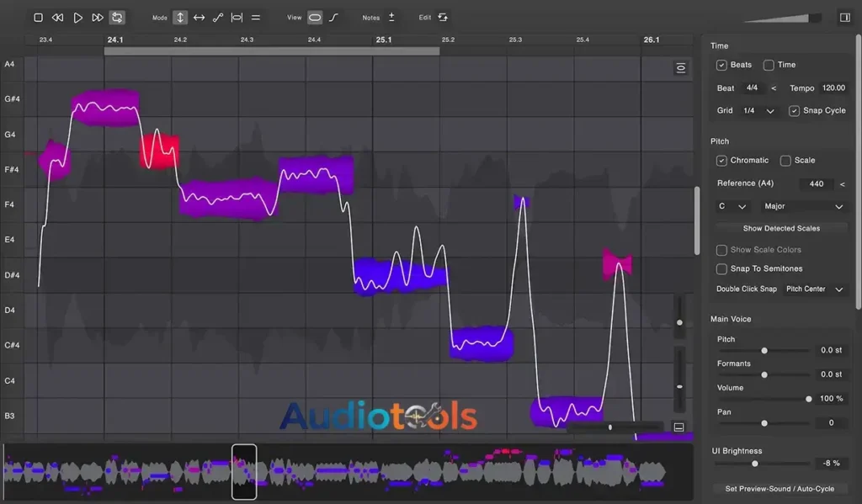Toggle the right sidebar panel icon
862x504 pixels.
pyautogui.click(x=844, y=17)
